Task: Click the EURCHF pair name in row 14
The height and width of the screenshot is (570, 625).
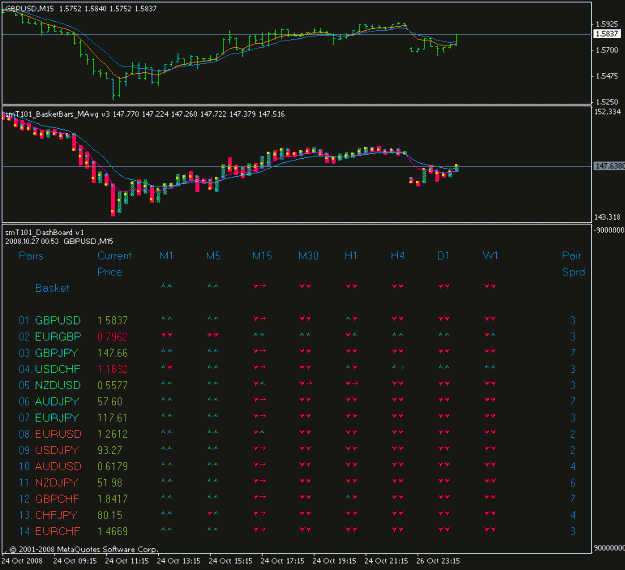Action: click(57, 531)
